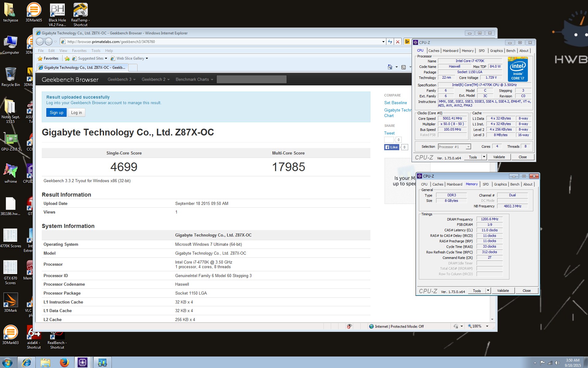588x368 pixels.
Task: Open IE View menu
Action: click(63, 51)
